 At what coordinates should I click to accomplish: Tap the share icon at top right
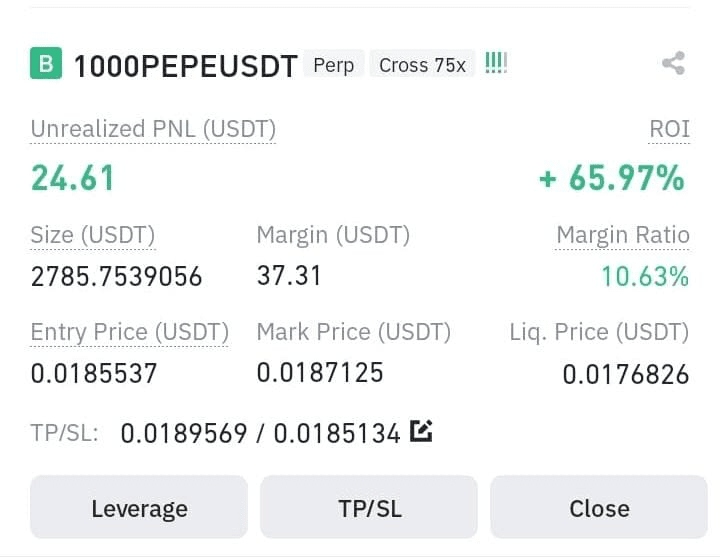(x=674, y=63)
